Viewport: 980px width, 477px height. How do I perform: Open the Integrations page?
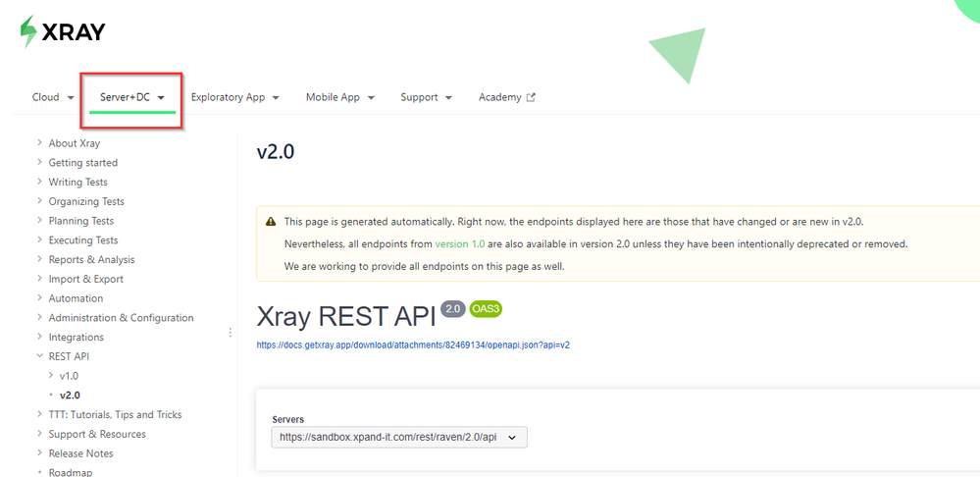tap(77, 337)
